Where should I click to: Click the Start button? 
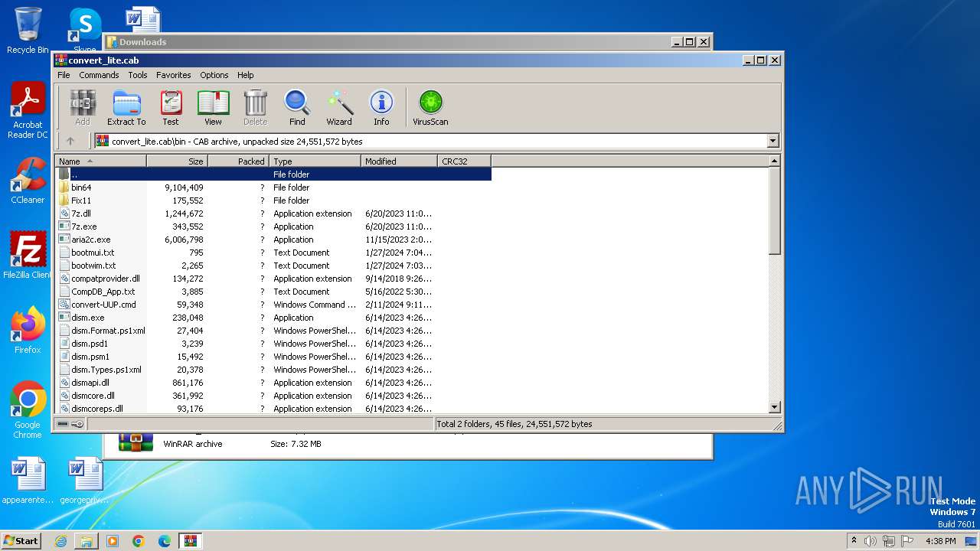click(21, 540)
